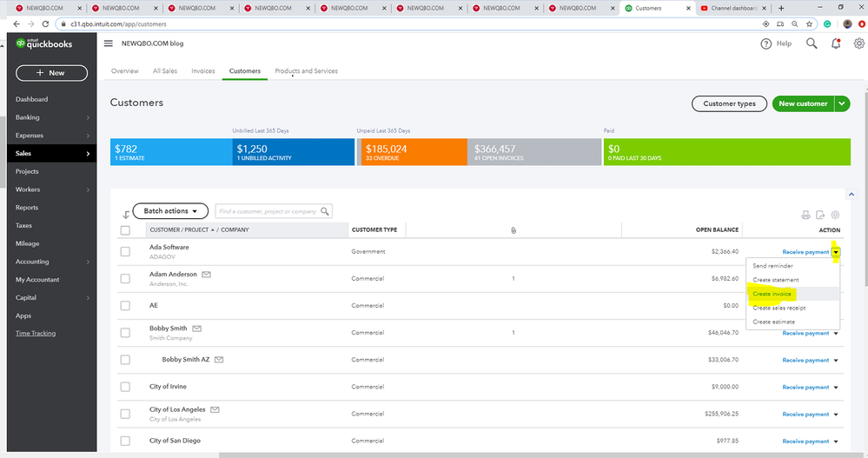Filter by the green $0 paid tile

pyautogui.click(x=727, y=152)
